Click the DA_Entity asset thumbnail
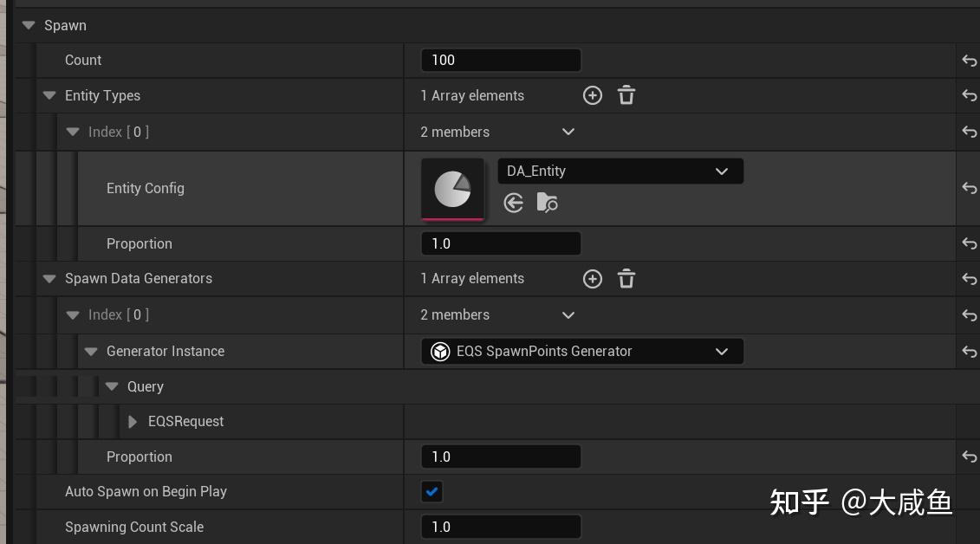The width and height of the screenshot is (980, 544). pos(452,188)
